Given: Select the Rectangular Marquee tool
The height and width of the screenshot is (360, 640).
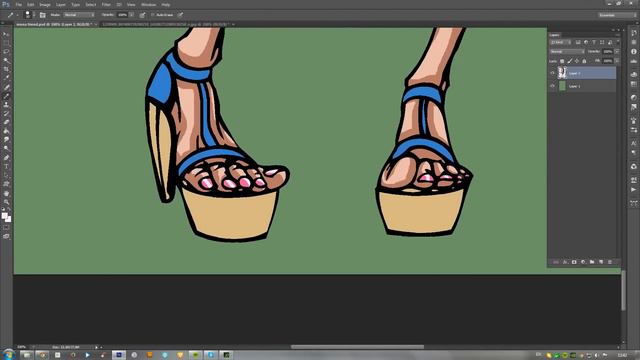Looking at the screenshot, I should [x=6, y=43].
